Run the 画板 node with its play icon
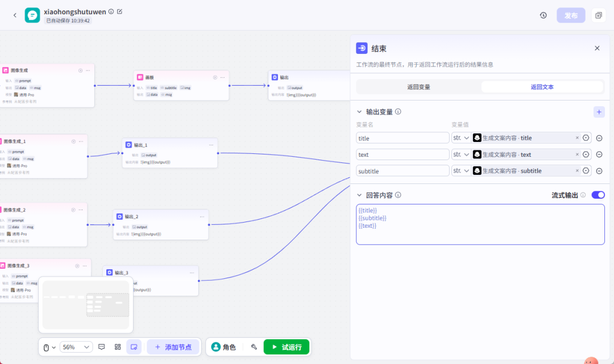 coord(215,77)
